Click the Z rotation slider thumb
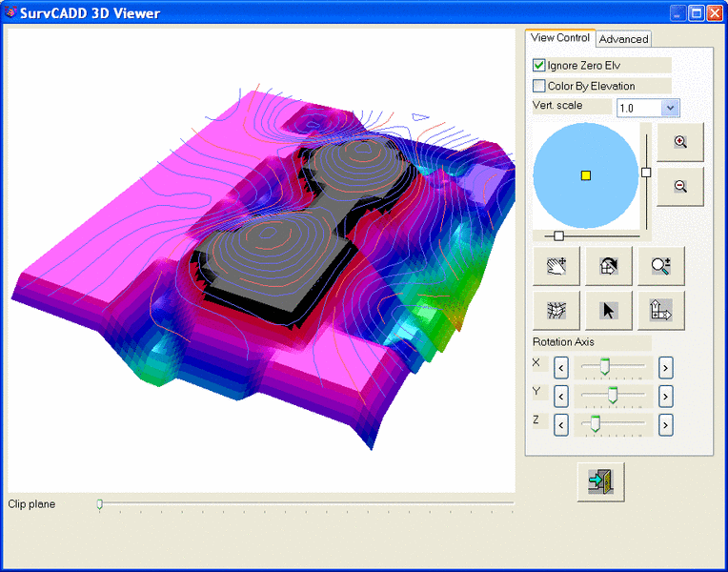This screenshot has width=728, height=572. point(596,423)
